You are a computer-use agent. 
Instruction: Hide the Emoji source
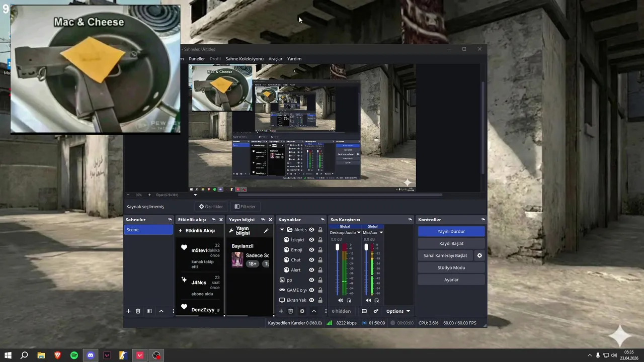pyautogui.click(x=311, y=250)
